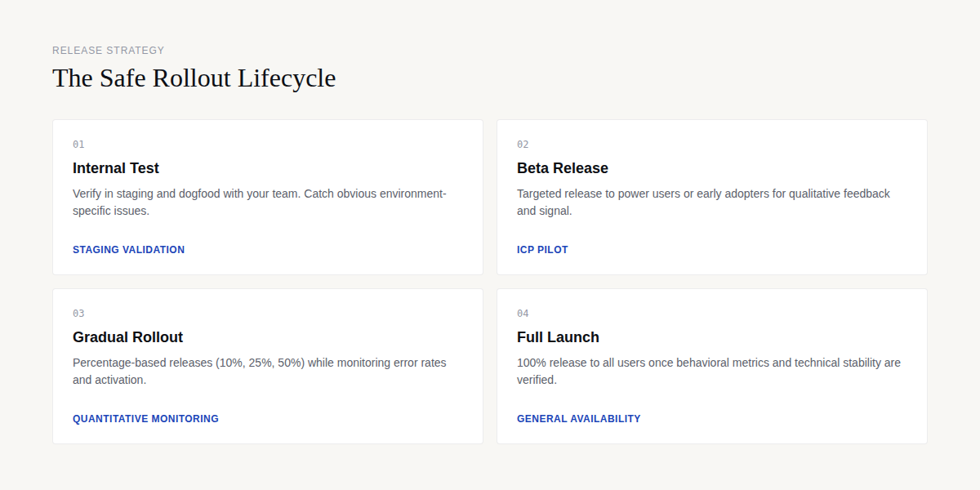Select the 'Internal Test' card title

tap(116, 168)
